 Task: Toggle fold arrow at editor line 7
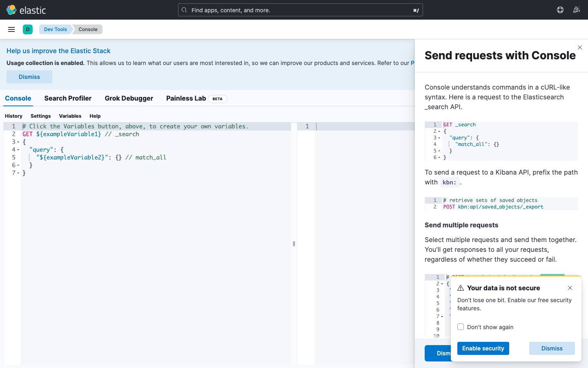18,173
